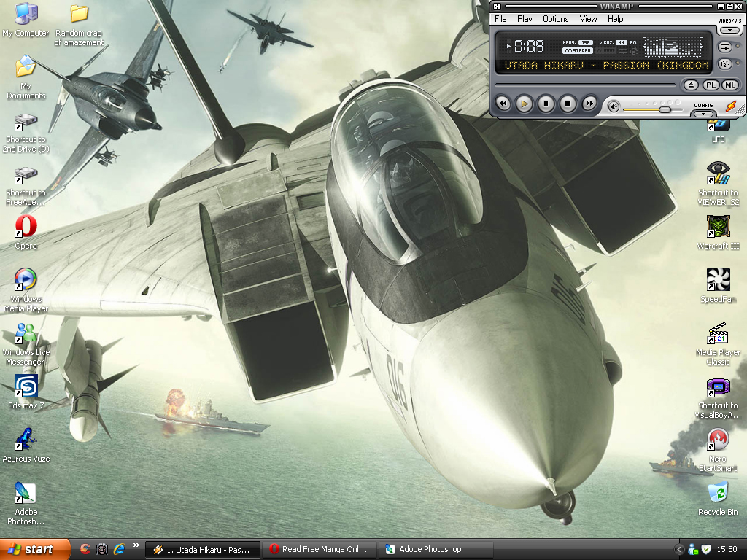Select the Windows Live Messenger desktop icon
Image resolution: width=747 pixels, height=560 pixels.
coord(26,344)
